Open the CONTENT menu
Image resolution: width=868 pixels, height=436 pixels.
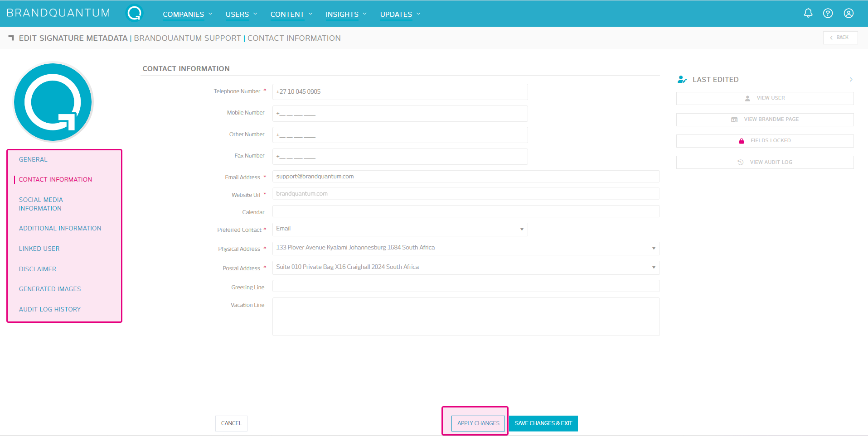click(x=287, y=14)
